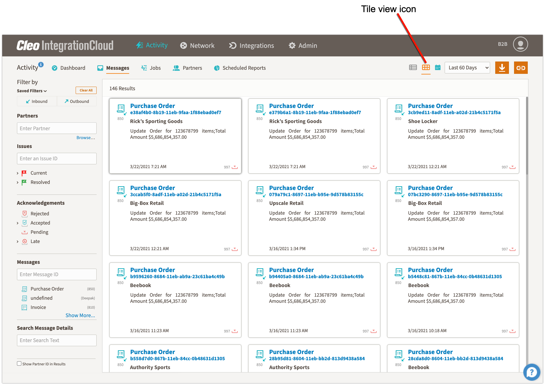Select the Rejected acknowledgements shield icon
The width and height of the screenshot is (544, 392).
[x=25, y=213]
